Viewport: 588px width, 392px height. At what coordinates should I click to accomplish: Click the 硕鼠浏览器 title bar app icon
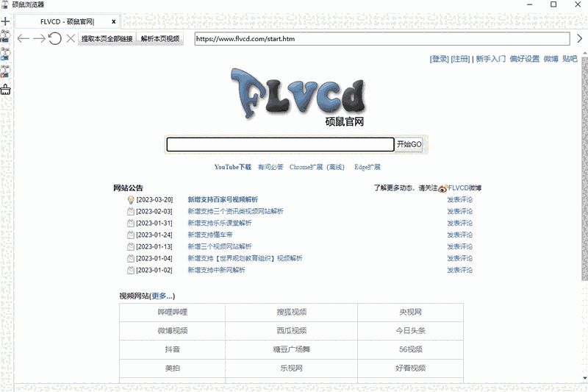5,4
